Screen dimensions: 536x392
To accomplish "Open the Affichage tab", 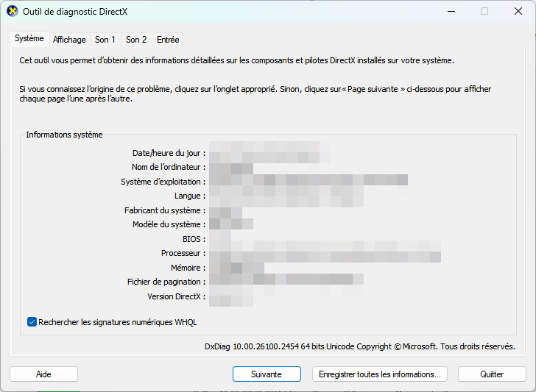I will click(69, 40).
